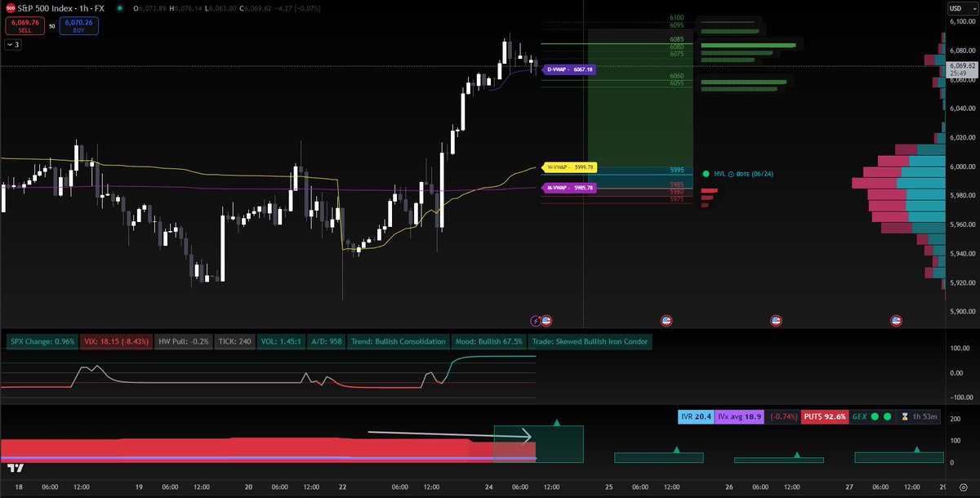
Task: Click the 6100 green level label
Action: point(676,17)
